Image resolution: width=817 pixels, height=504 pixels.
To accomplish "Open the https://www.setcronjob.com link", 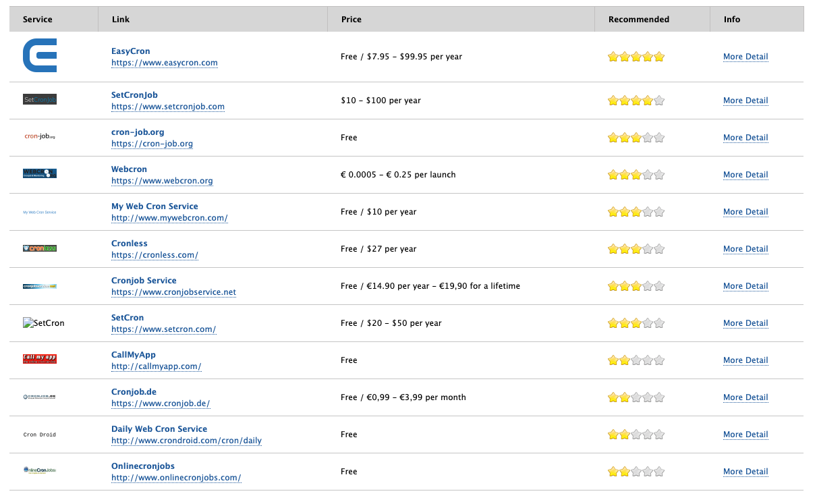I will pos(168,107).
